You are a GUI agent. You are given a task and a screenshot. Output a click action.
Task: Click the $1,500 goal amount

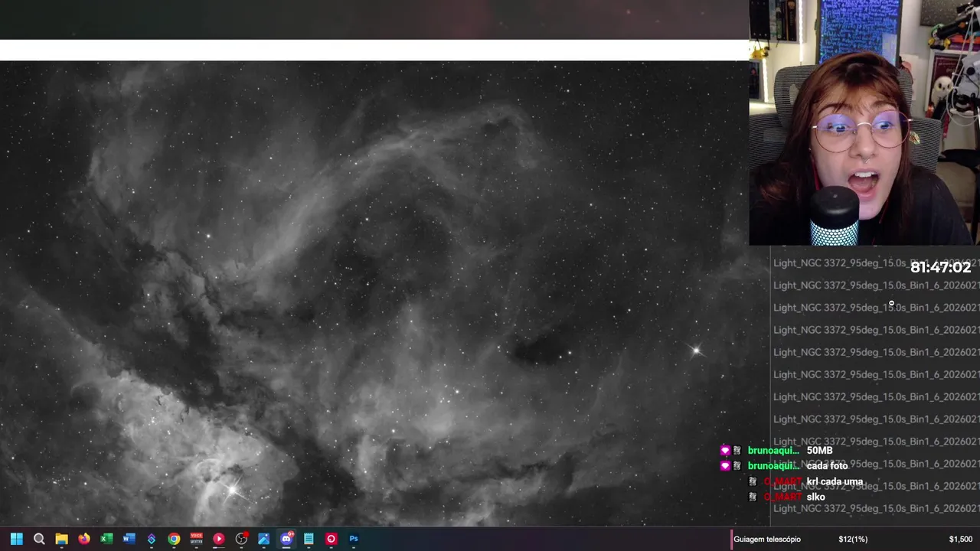(x=960, y=540)
